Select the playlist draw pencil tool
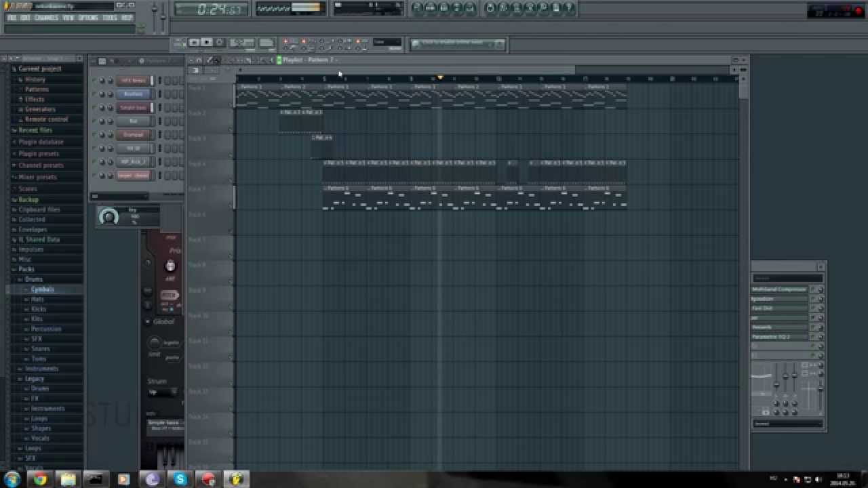The width and height of the screenshot is (868, 488). [209, 60]
